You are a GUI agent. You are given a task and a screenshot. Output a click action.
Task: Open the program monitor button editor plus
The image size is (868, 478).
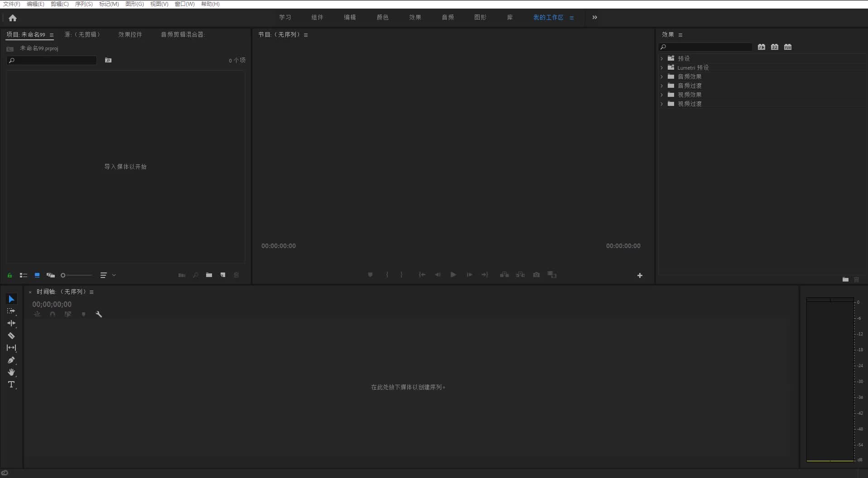point(640,275)
